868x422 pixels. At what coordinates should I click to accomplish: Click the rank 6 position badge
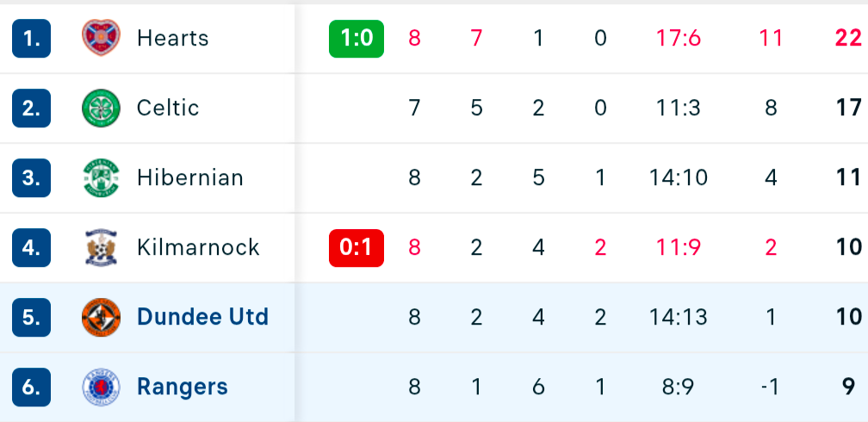pos(32,387)
